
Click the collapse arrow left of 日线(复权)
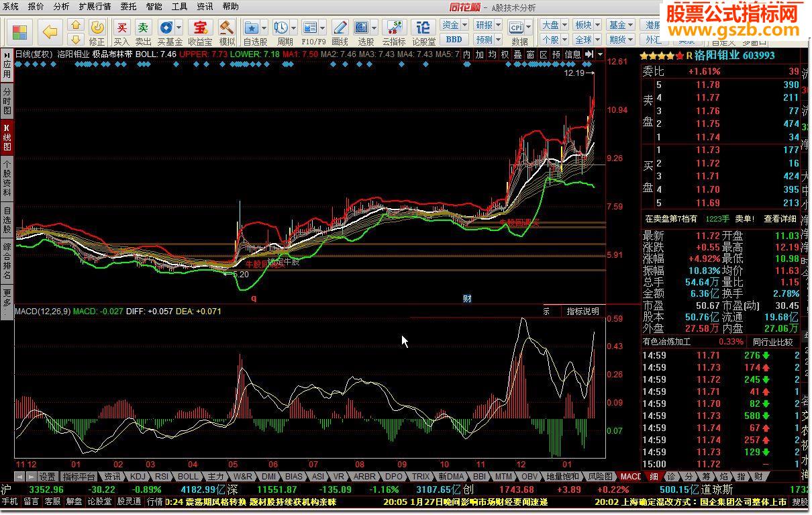tap(7, 54)
